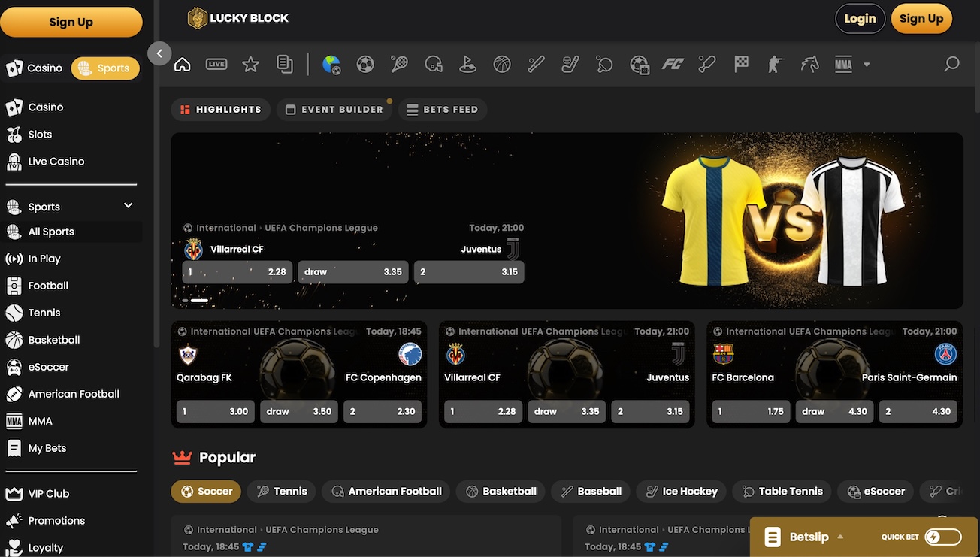This screenshot has height=557, width=980.
Task: Click the Login button
Action: pyautogui.click(x=860, y=19)
